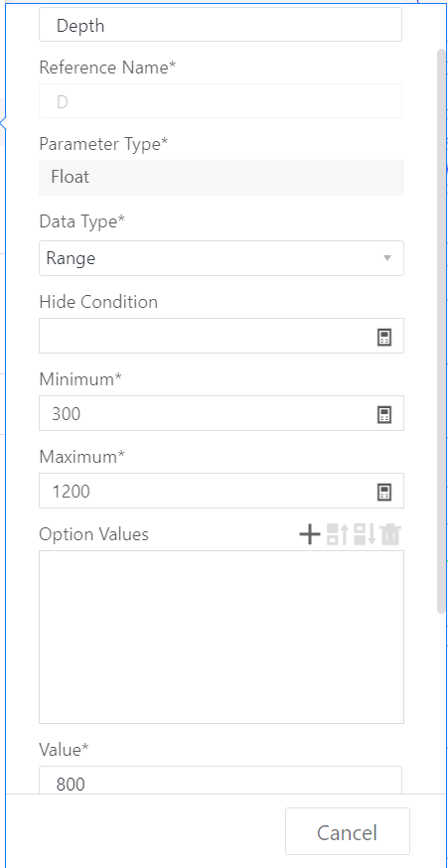
Task: Click the Reference Name field containing D
Action: (221, 100)
